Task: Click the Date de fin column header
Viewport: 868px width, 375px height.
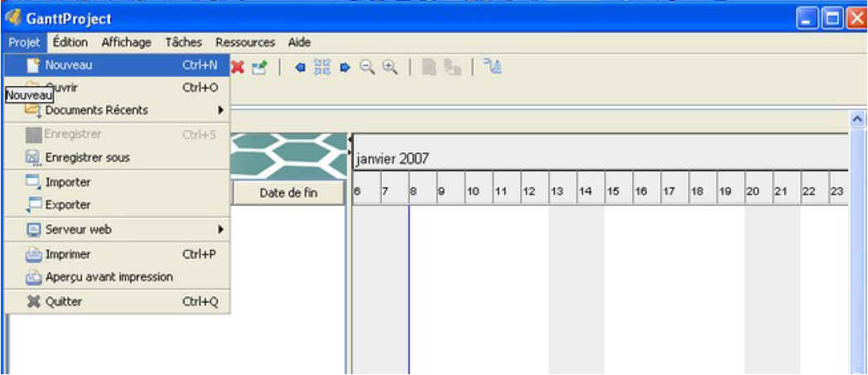Action: (288, 194)
